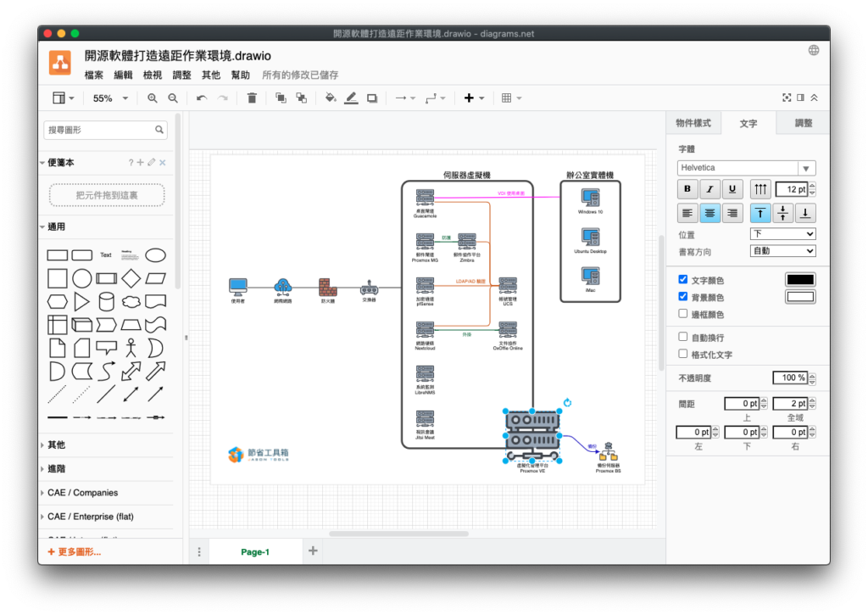
Task: Enable the 自動換行 checkbox
Action: click(683, 337)
